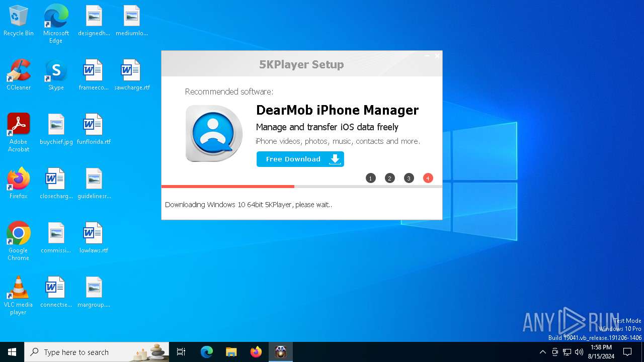
Task: Select the designedh image file on desktop
Action: pyautogui.click(x=94, y=21)
